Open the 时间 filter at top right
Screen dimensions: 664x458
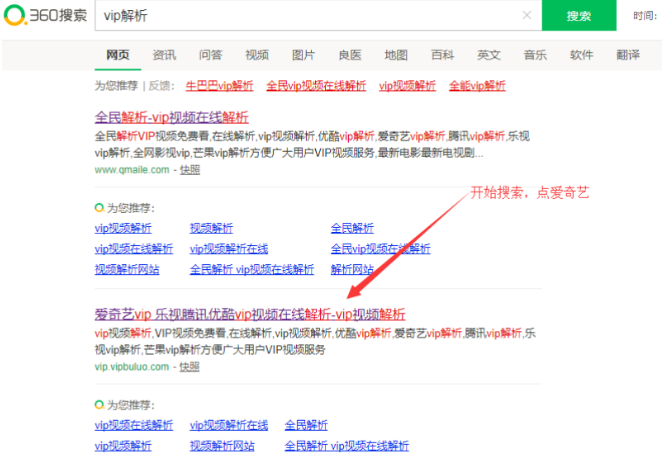645,16
